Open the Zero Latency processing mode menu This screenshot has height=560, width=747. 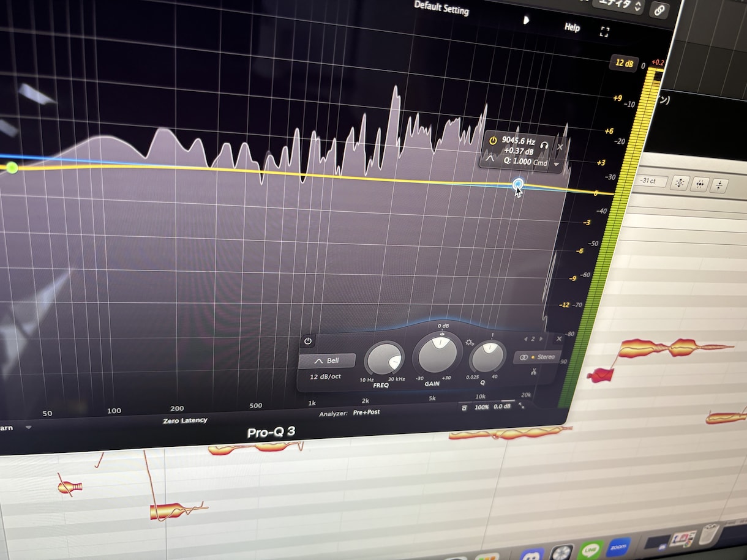coord(185,420)
